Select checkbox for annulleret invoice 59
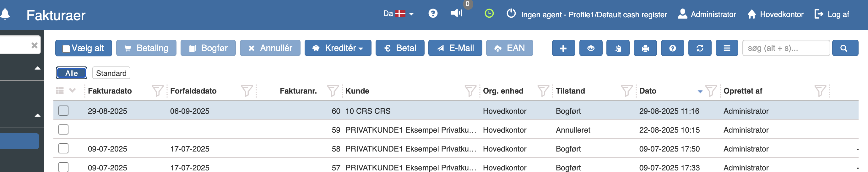The image size is (868, 172). coord(63,129)
